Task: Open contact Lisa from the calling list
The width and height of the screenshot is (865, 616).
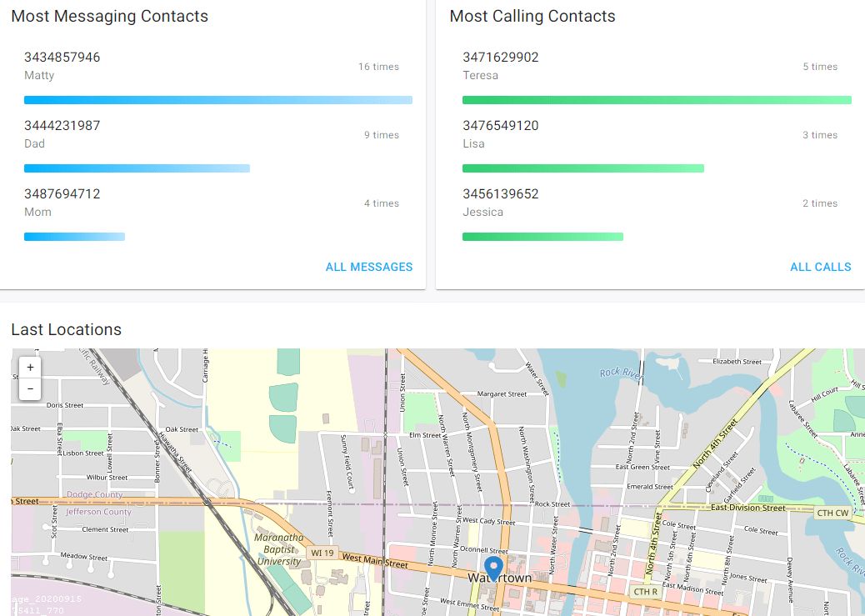Action: pos(473,143)
